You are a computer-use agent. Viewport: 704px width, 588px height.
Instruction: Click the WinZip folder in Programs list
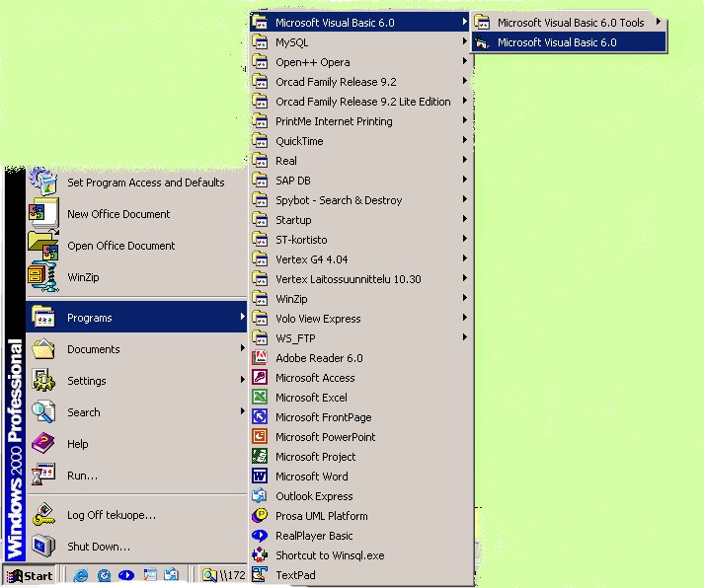click(361, 299)
